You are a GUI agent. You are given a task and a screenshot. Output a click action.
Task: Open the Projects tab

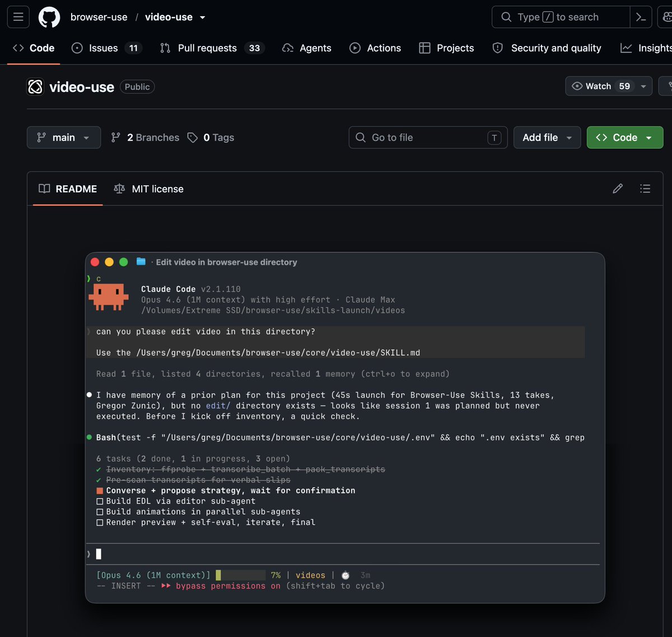446,48
